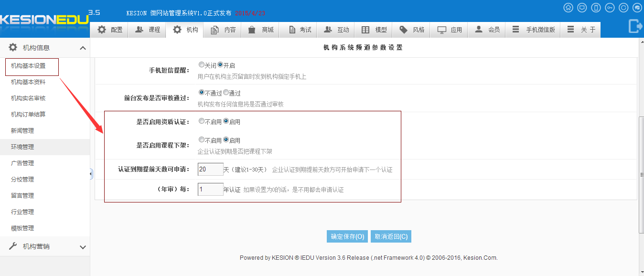This screenshot has height=276, width=644.
Task: Click the home icon in top-right header
Action: pos(569,8)
